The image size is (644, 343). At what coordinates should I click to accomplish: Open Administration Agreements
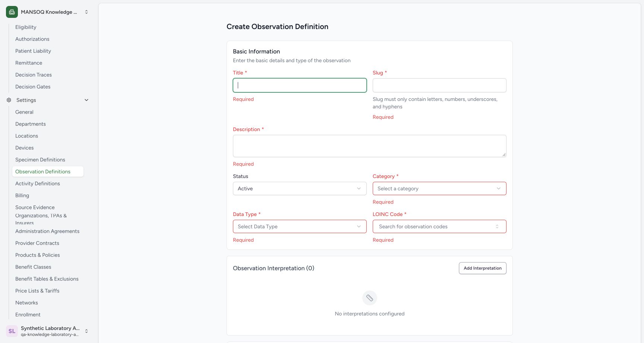(47, 231)
